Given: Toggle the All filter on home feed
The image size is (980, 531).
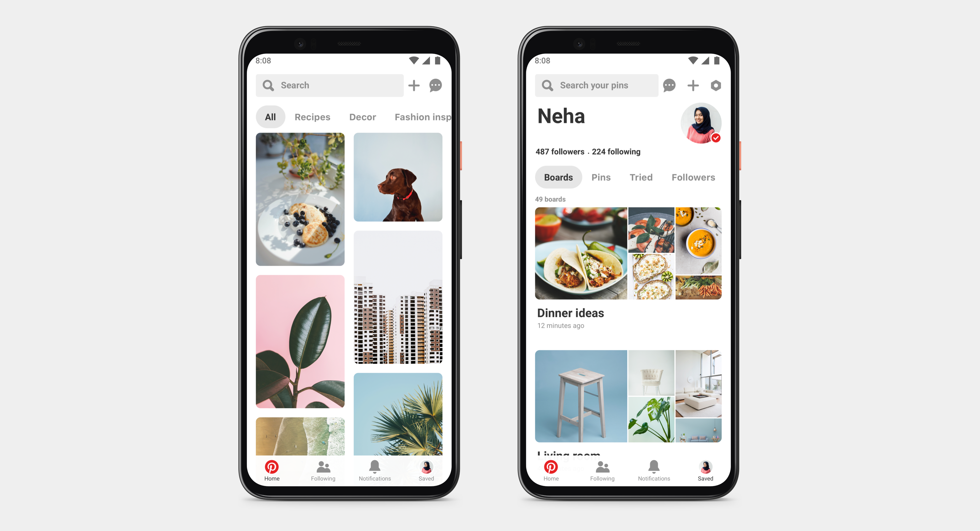Looking at the screenshot, I should (270, 117).
